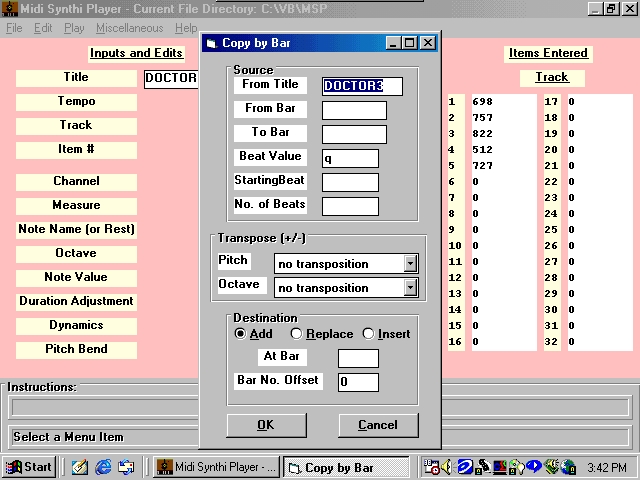Click the globe with lock tray icon
Viewport: 640px width, 480px height.
point(568,467)
